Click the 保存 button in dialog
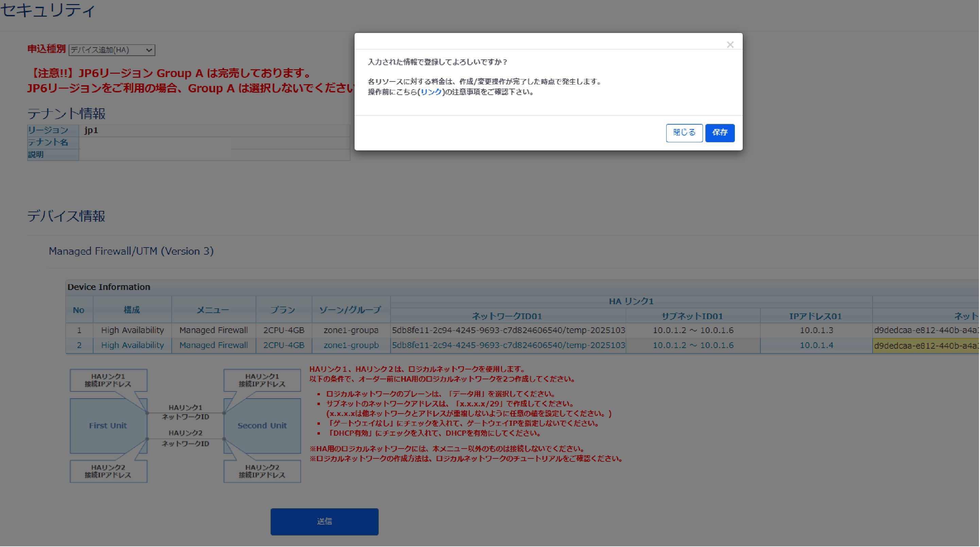The image size is (980, 547). click(x=719, y=133)
